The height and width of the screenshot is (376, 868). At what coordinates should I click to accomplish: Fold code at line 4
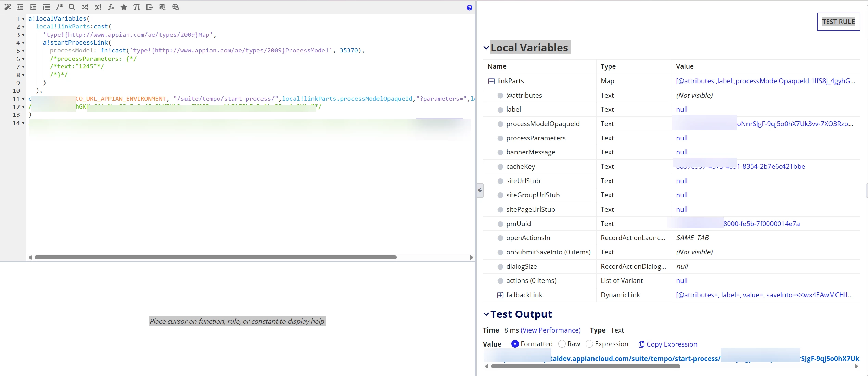[23, 43]
